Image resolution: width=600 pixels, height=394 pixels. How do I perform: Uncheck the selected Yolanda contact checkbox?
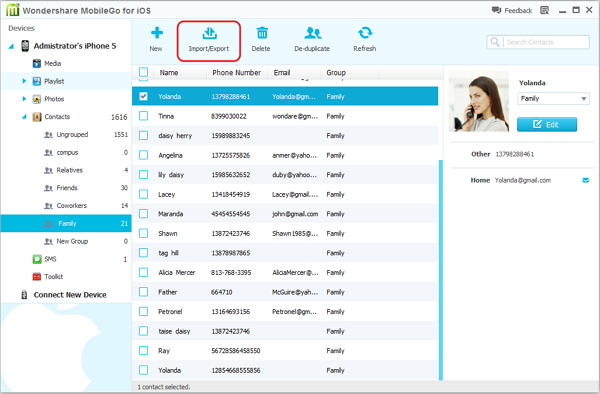tap(143, 96)
